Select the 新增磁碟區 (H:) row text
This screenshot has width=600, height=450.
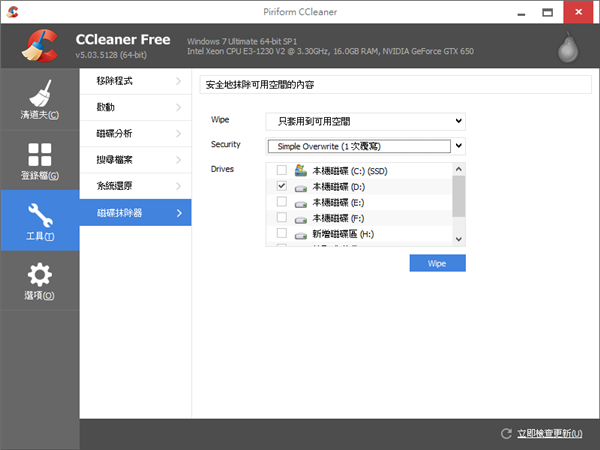343,234
